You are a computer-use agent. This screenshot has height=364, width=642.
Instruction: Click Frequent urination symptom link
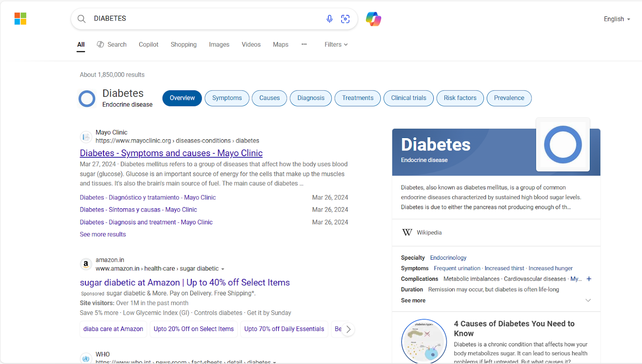(457, 268)
